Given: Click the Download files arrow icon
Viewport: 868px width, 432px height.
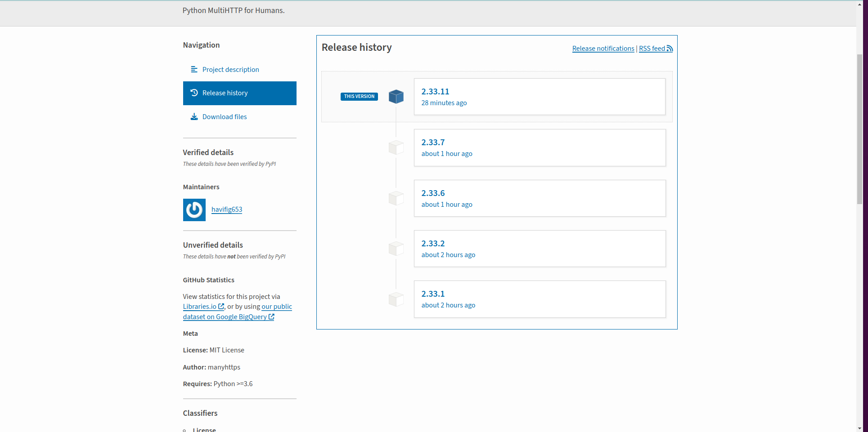Looking at the screenshot, I should point(194,117).
